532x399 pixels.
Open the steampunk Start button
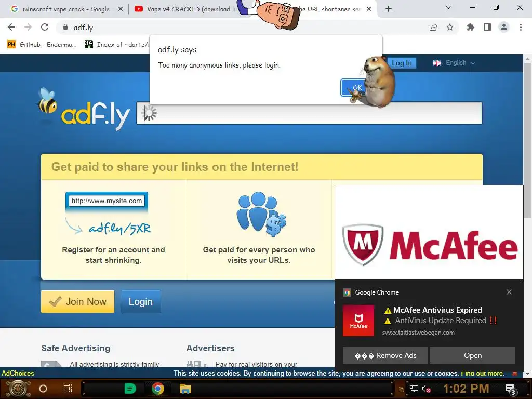click(18, 389)
